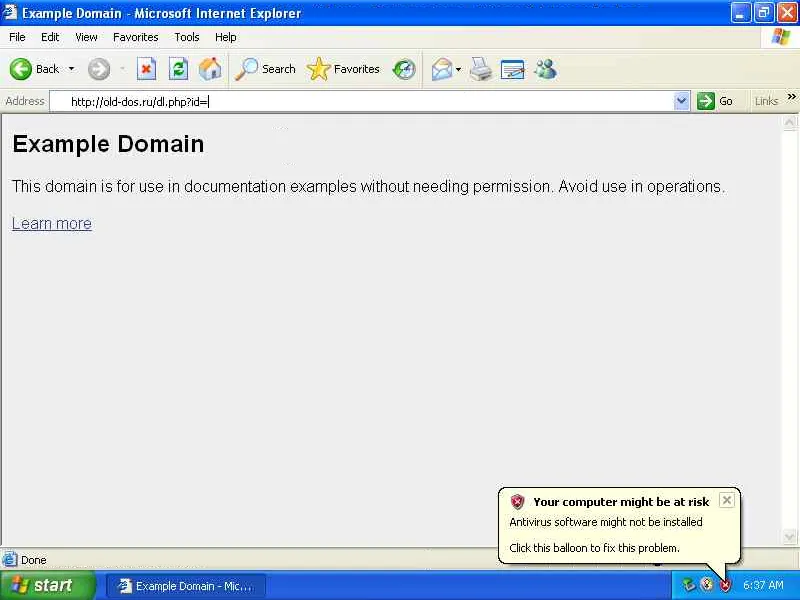
Task: Click the vertical scrollbar up arrow
Action: pyautogui.click(x=789, y=122)
